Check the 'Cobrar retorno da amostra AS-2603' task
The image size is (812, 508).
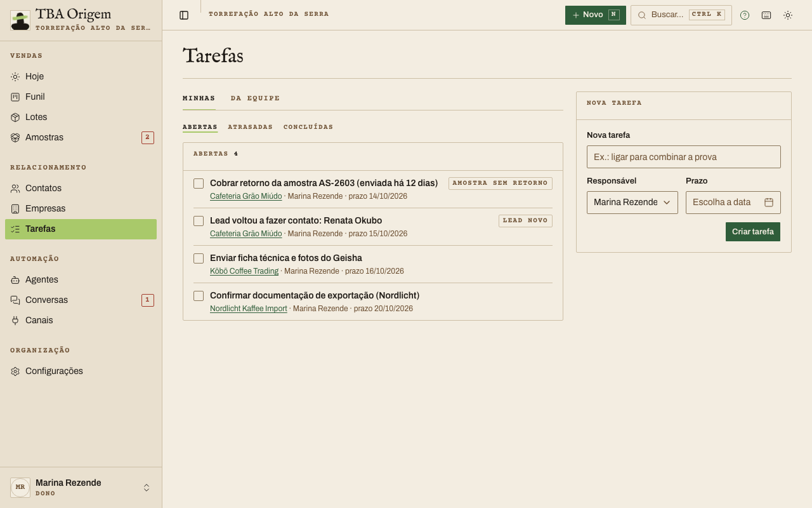tap(199, 184)
